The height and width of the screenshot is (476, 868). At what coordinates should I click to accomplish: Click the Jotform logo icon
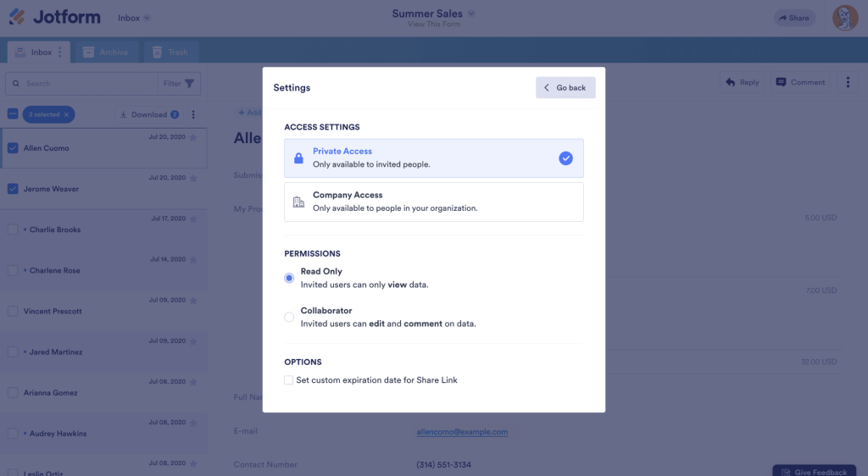(17, 18)
